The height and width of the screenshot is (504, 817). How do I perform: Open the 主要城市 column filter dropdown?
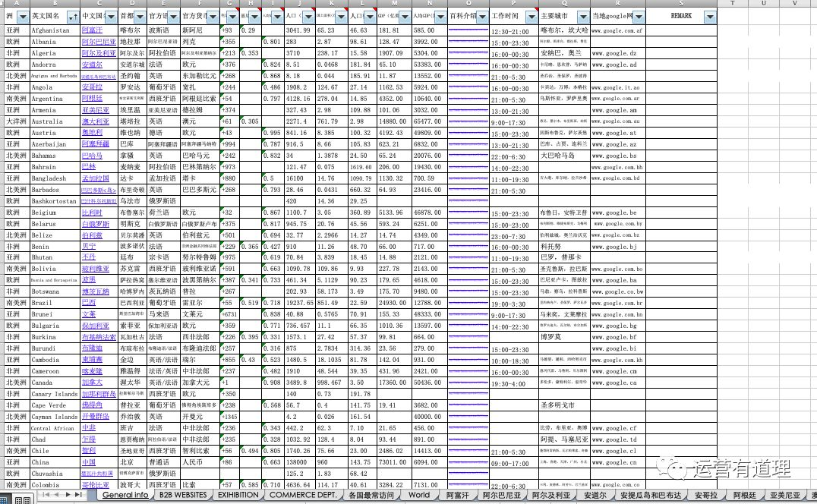tap(584, 17)
